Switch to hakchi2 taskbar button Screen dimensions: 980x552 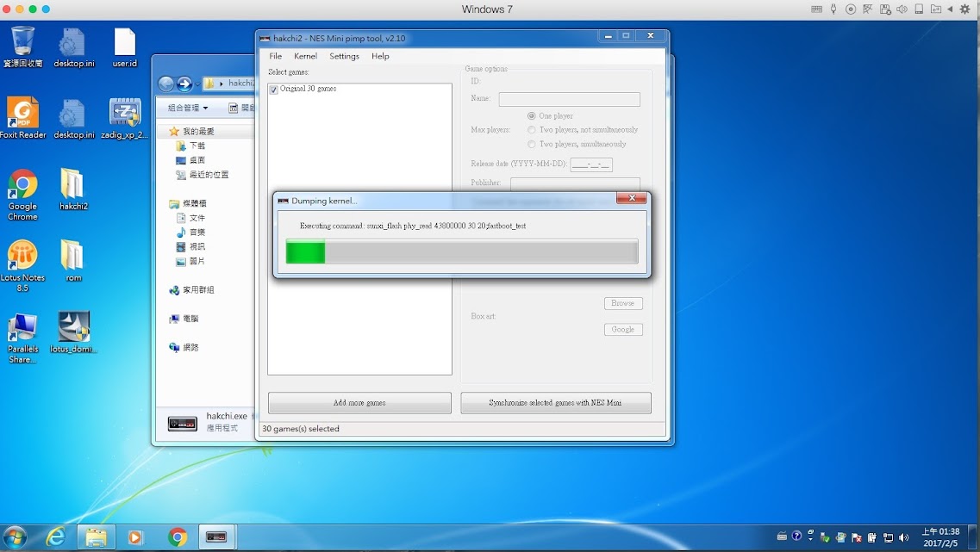click(x=216, y=537)
